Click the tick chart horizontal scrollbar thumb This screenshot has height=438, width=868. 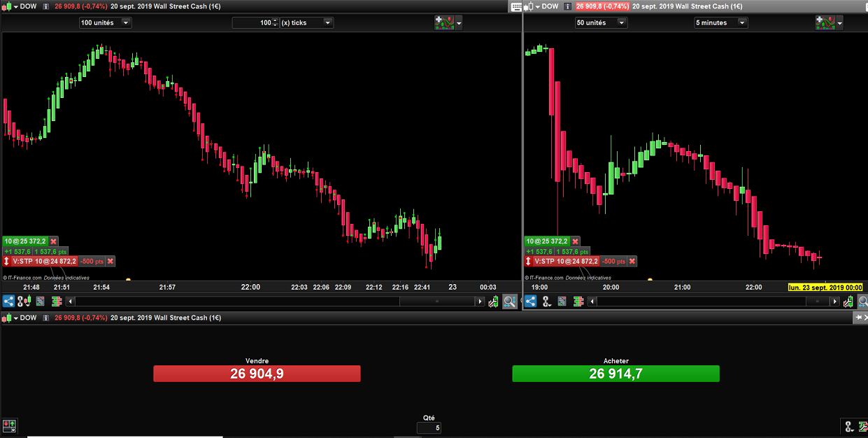[437, 302]
